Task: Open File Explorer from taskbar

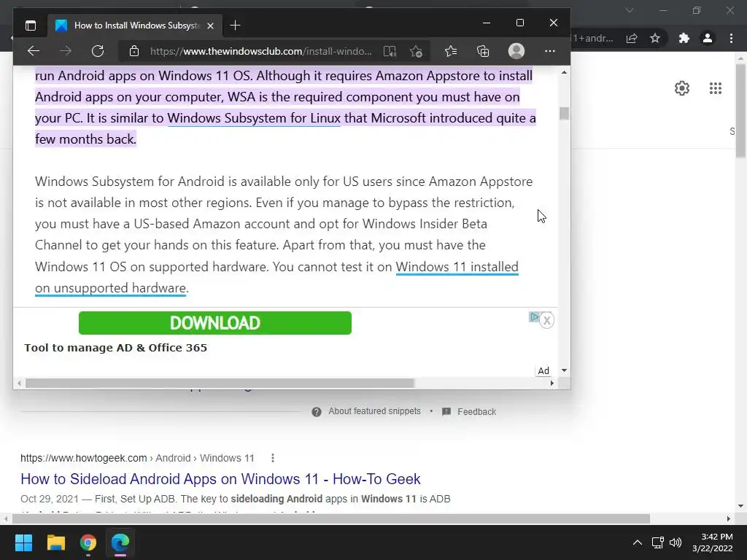Action: [55, 542]
